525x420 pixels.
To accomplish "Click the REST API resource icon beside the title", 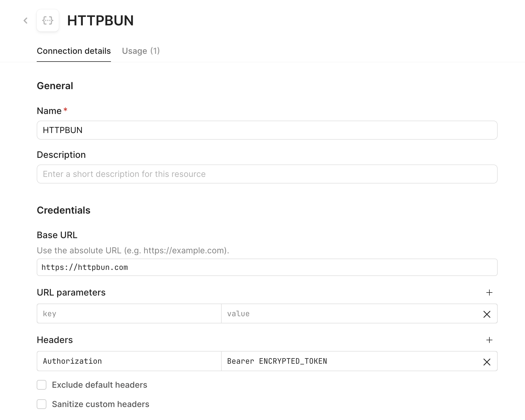I will pyautogui.click(x=48, y=20).
